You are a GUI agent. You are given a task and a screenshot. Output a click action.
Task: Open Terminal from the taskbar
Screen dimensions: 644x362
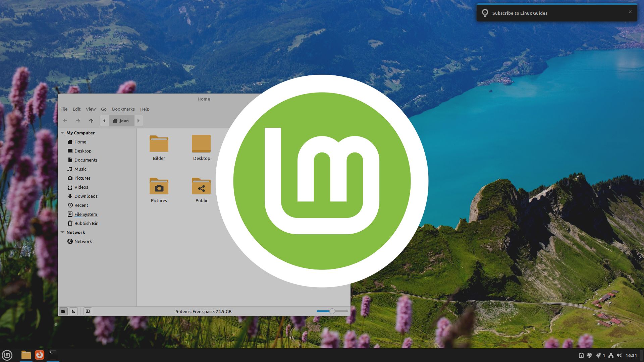(52, 355)
